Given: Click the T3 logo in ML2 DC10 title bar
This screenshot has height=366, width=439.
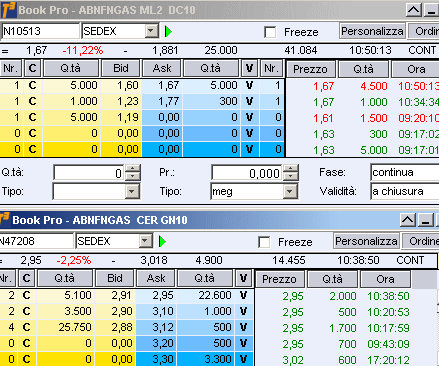Looking at the screenshot, I should (8, 10).
